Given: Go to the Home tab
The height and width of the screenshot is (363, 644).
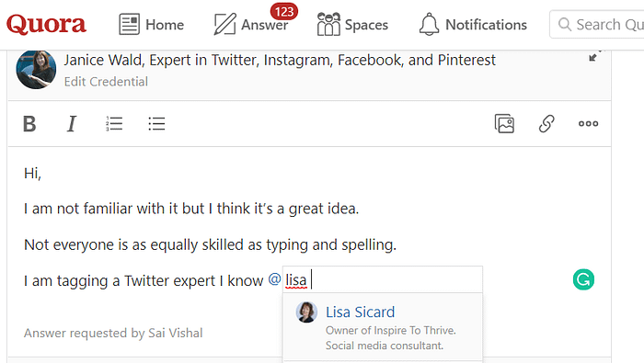Looking at the screenshot, I should click(x=152, y=24).
